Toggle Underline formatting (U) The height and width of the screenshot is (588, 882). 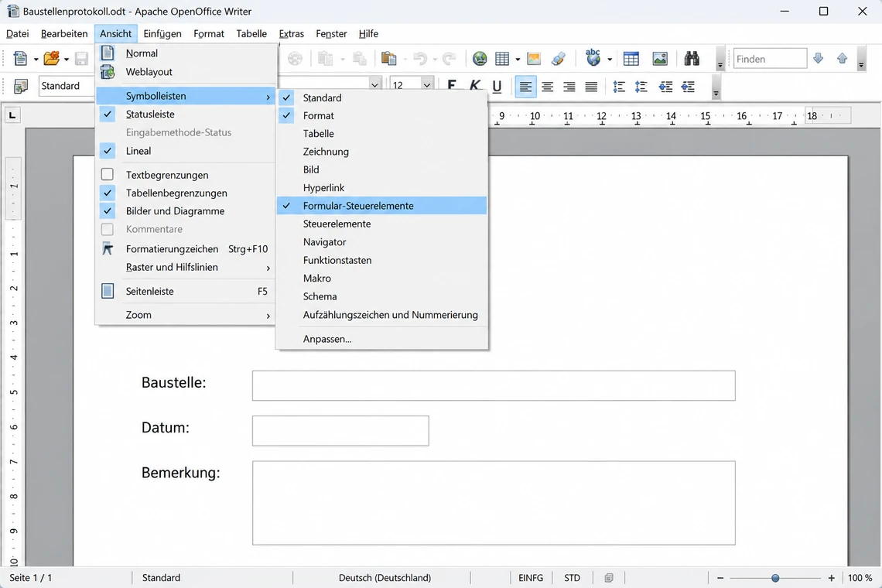497,86
